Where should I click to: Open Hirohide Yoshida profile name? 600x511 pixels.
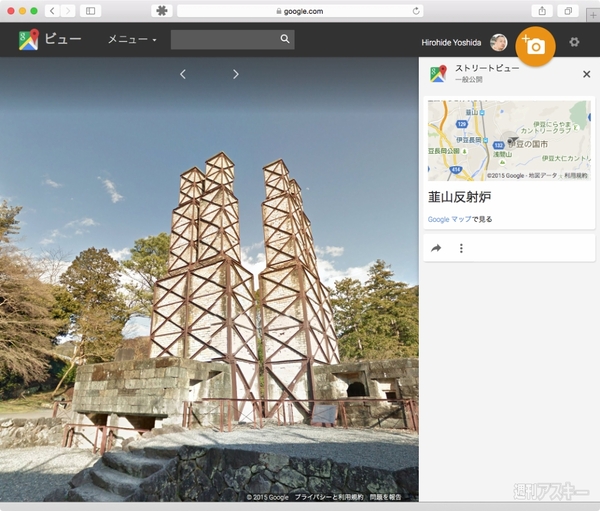(451, 42)
